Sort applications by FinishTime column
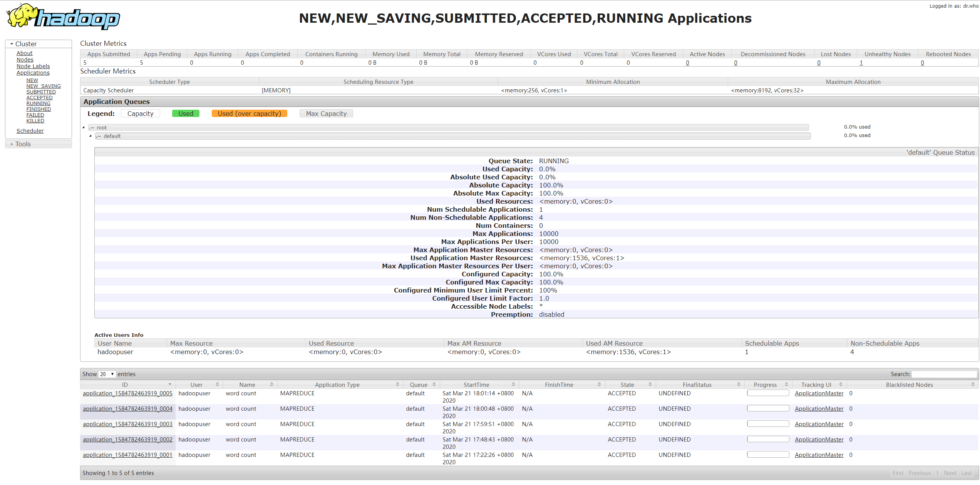 tap(562, 385)
